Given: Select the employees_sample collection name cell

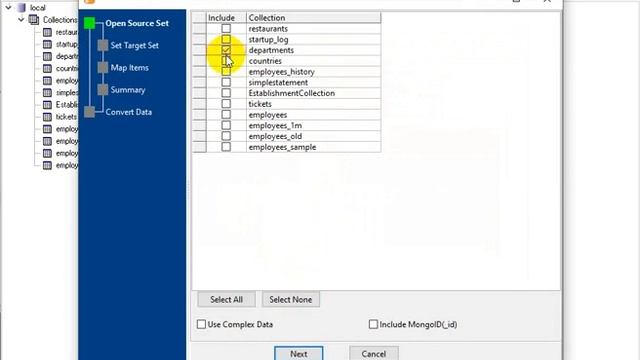Looking at the screenshot, I should 313,147.
